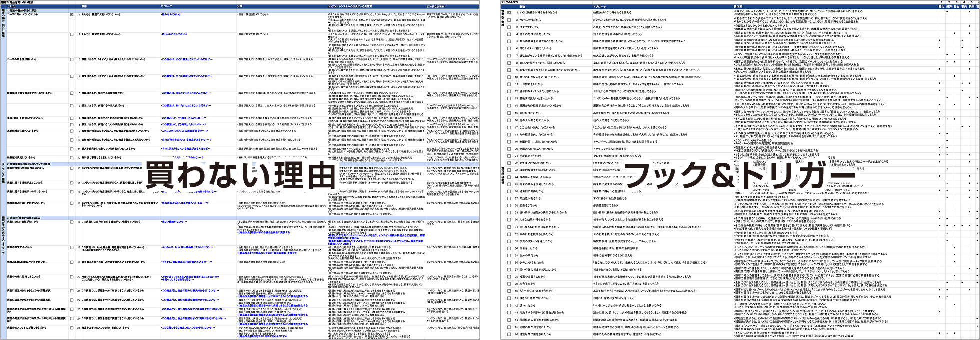Select the 動機 column header
The width and height of the screenshot is (980, 340).
tap(522, 7)
